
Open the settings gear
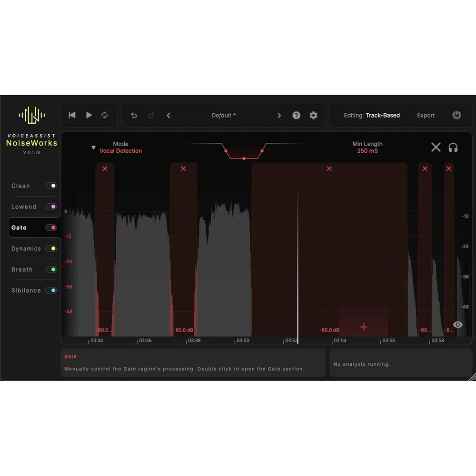point(313,115)
